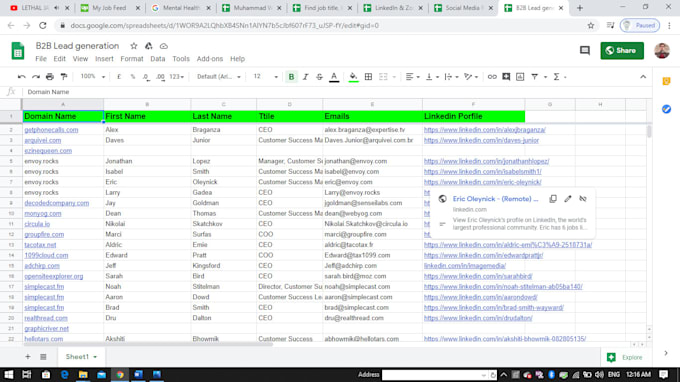Open text wrapping dropdown
This screenshot has width=680, height=382.
[451, 77]
